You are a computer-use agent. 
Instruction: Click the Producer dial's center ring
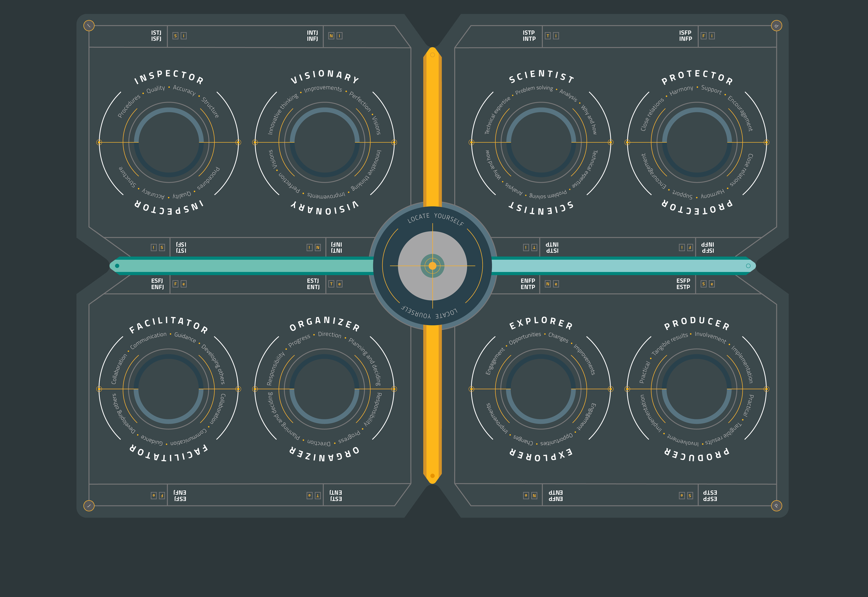coord(697,389)
